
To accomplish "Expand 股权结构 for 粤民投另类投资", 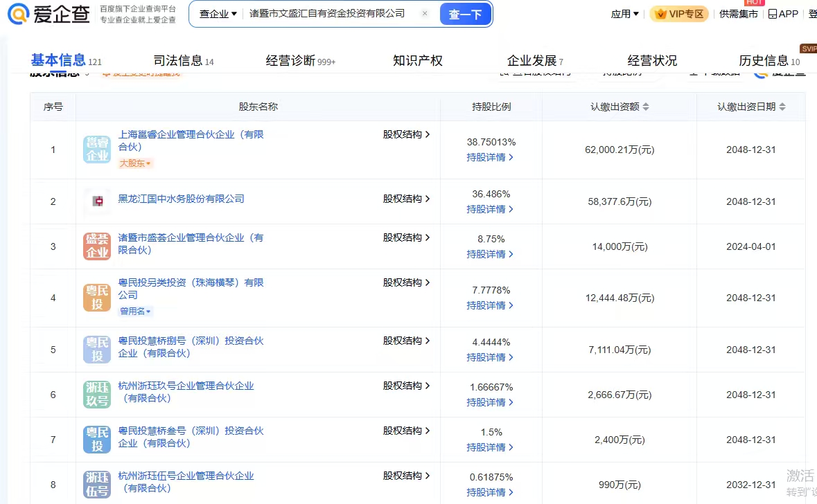I will pos(406,282).
